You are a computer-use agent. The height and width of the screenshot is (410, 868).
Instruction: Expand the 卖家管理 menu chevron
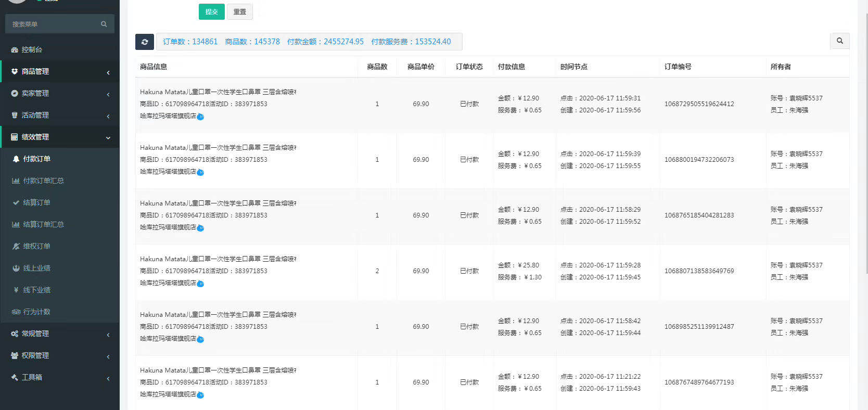click(108, 94)
